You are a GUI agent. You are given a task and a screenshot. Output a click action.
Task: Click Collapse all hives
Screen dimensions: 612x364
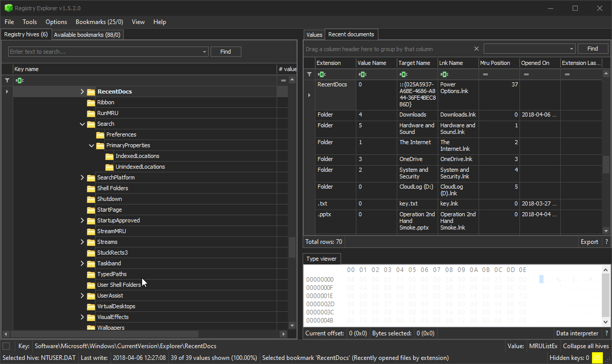pos(585,346)
